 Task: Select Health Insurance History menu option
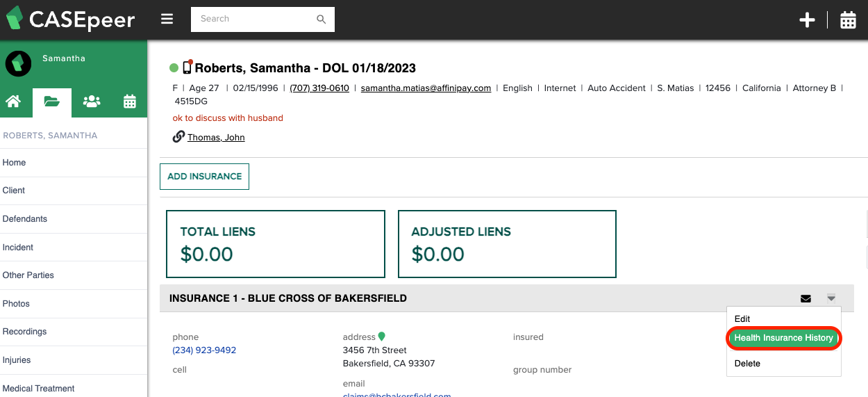click(x=784, y=338)
